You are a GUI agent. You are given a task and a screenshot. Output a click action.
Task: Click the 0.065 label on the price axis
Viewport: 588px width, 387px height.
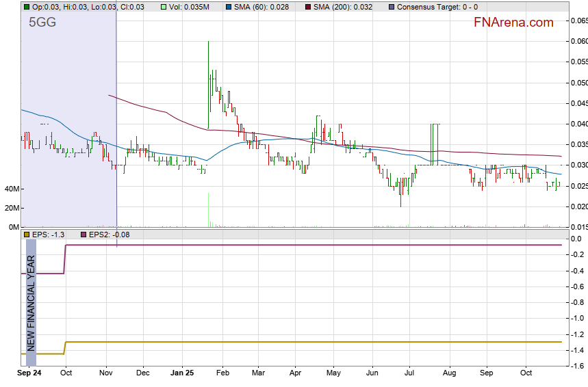579,21
